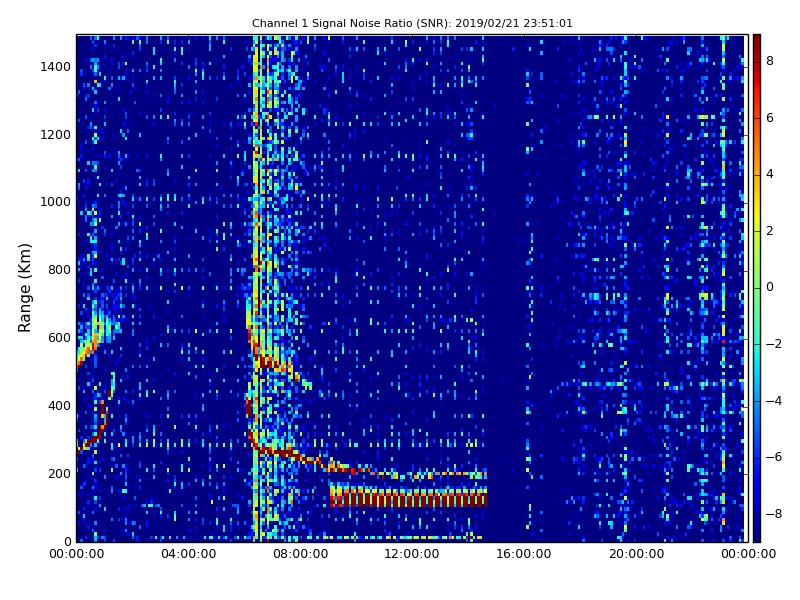Click the 08:00:00 time axis label
800x600 pixels.
301,554
